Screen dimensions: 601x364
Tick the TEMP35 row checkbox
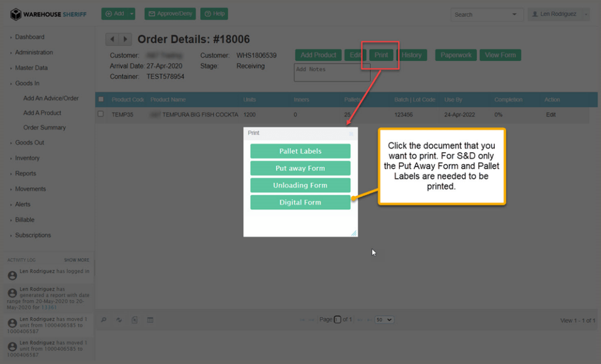[101, 114]
